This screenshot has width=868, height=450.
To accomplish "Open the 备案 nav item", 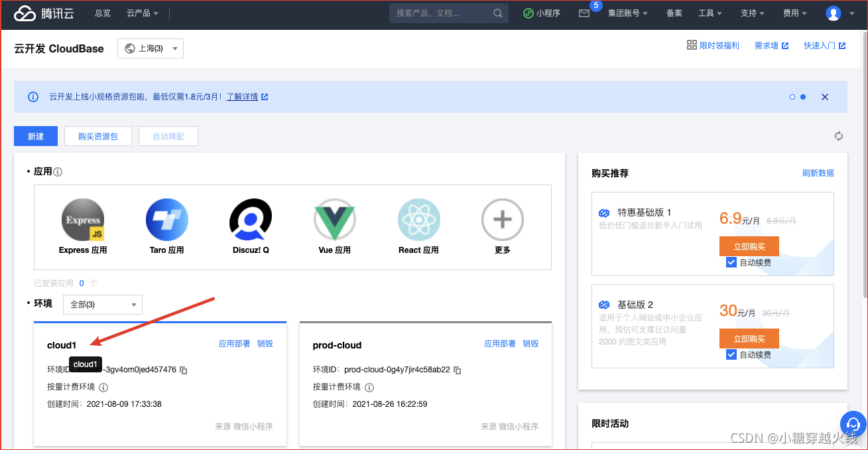I will point(674,13).
